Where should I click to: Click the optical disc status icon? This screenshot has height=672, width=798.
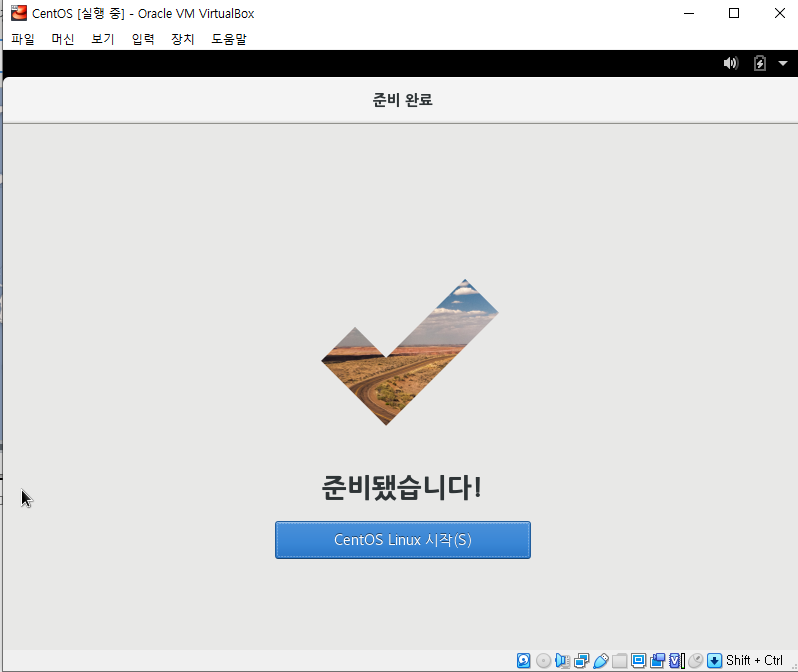[543, 660]
